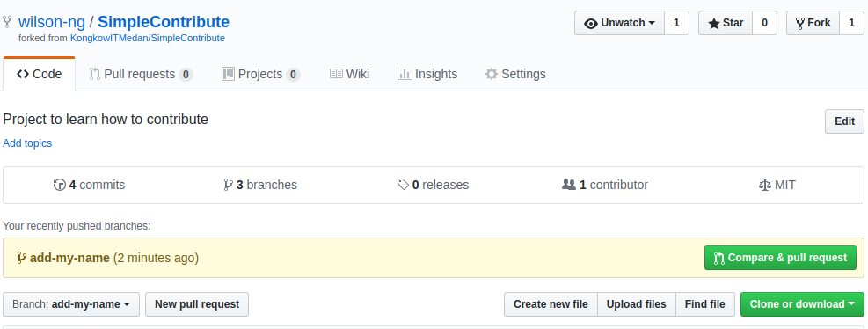
Task: Toggle Star on this repository
Action: 726,23
